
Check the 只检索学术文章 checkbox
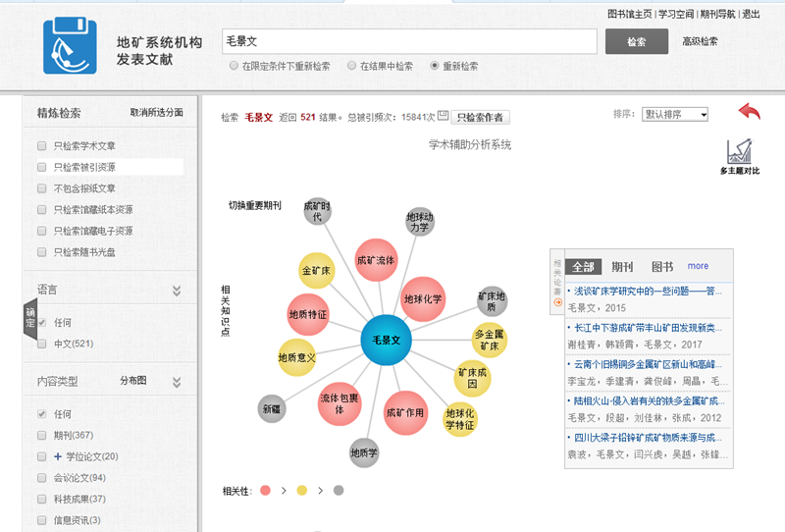pos(42,145)
